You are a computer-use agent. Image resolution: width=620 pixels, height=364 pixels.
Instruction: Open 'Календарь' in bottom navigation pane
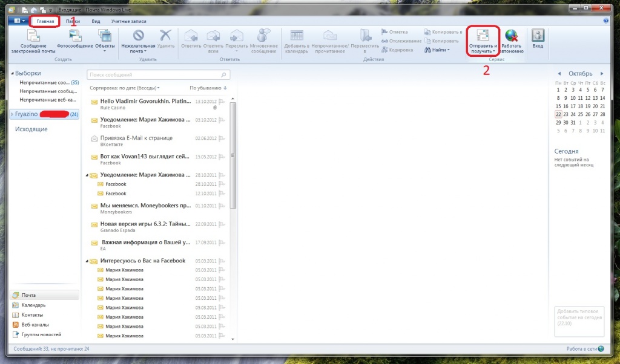click(33, 305)
